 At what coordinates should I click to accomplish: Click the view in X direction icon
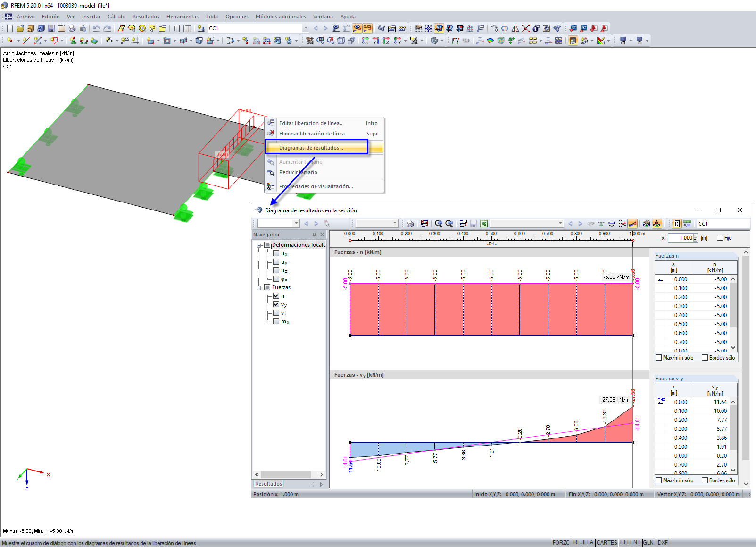366,41
